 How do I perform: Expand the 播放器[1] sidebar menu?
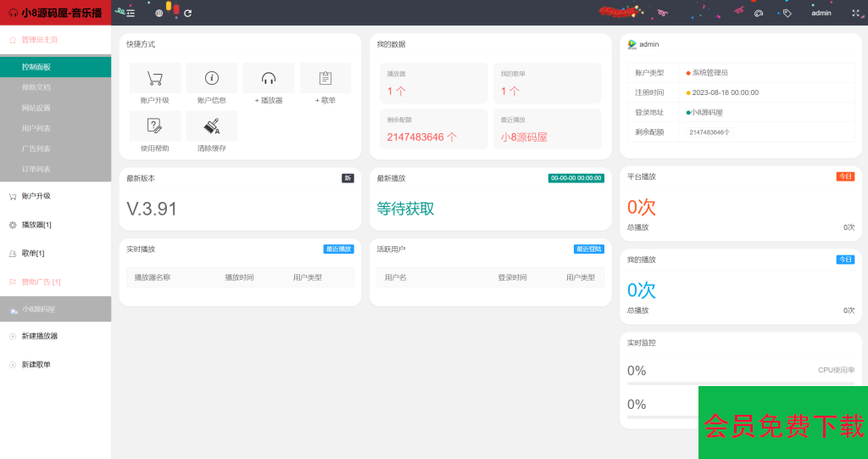pyautogui.click(x=36, y=225)
